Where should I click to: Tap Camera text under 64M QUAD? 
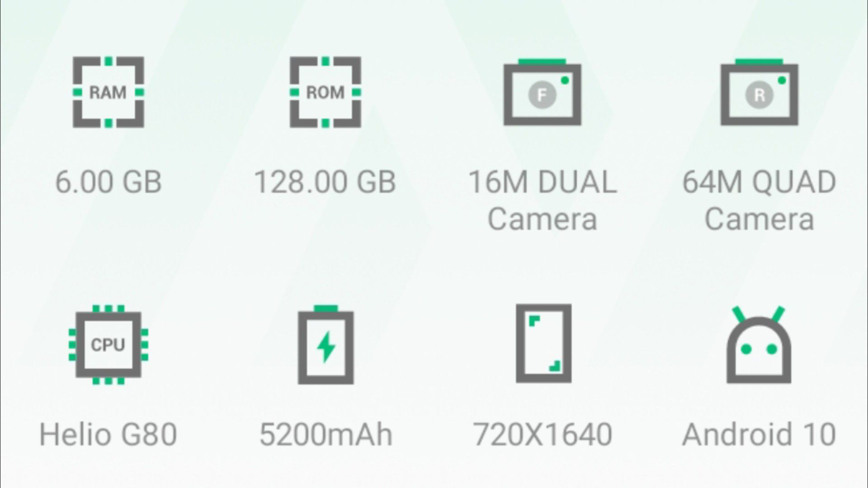pyautogui.click(x=759, y=219)
